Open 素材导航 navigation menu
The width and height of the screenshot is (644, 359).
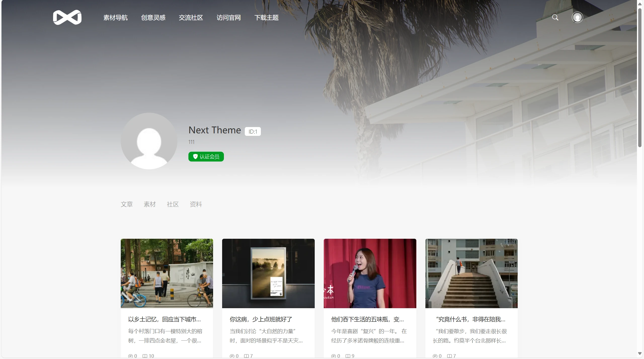(x=115, y=18)
